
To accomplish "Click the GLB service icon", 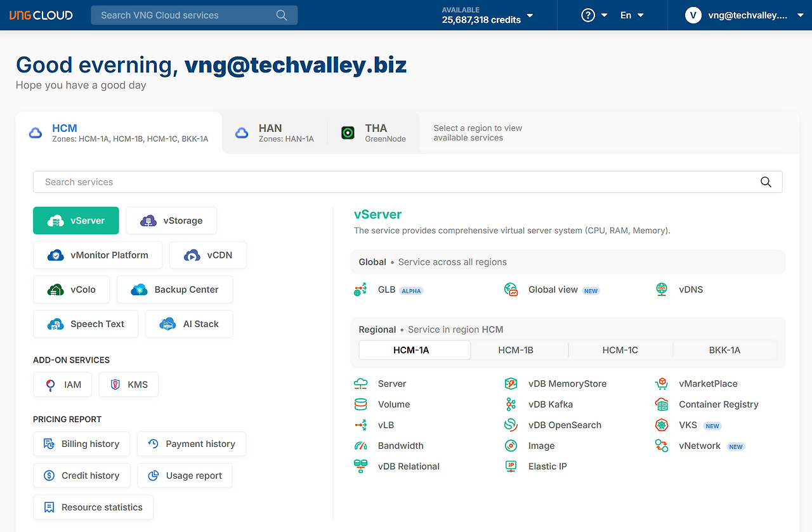I will 360,290.
